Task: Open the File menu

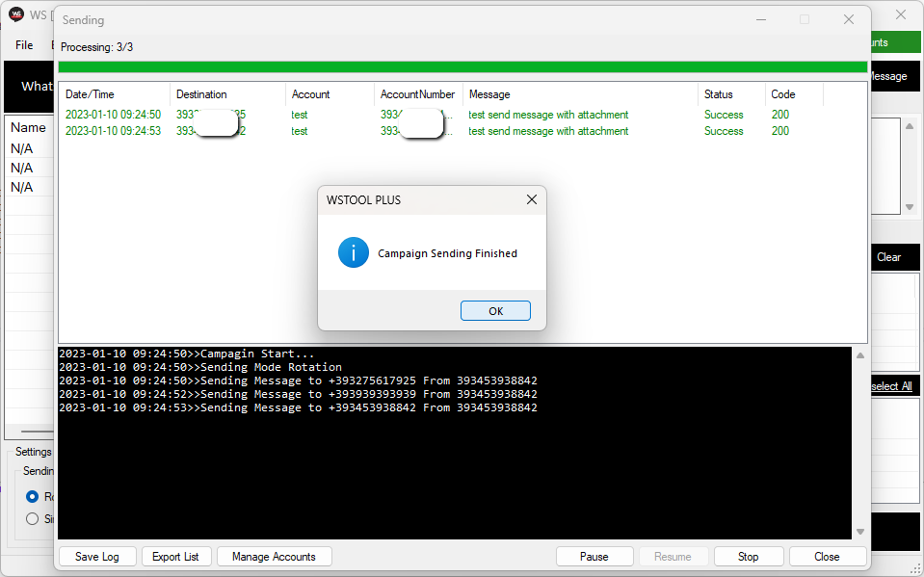Action: click(x=24, y=45)
